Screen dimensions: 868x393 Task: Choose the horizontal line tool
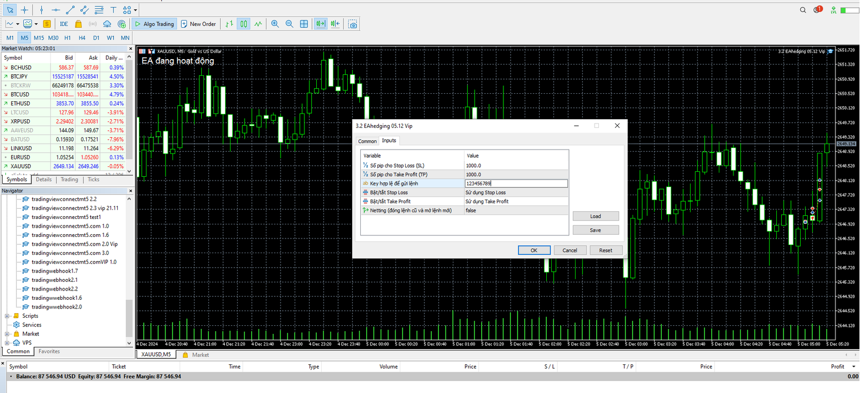pyautogui.click(x=56, y=10)
